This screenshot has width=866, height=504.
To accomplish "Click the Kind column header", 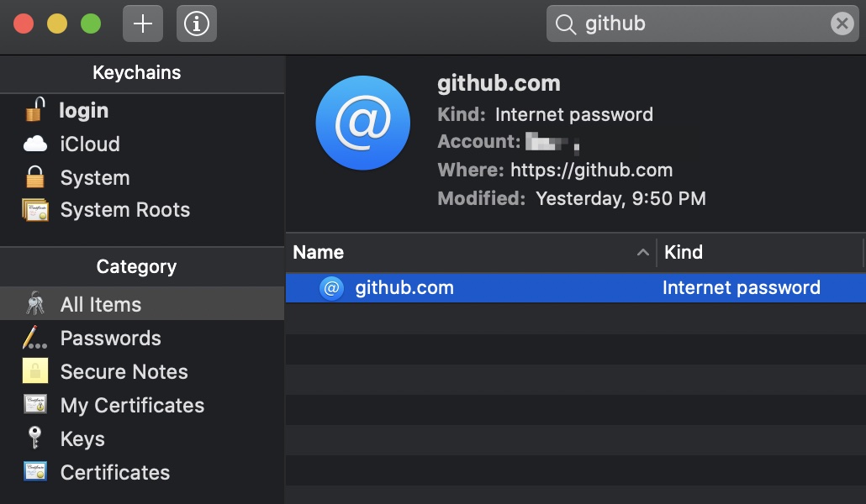I will point(684,252).
